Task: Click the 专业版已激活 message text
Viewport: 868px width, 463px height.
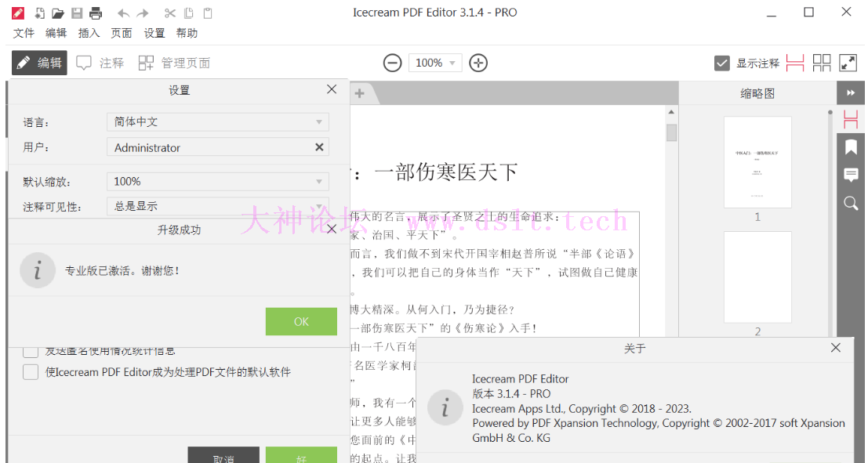Action: coord(122,270)
